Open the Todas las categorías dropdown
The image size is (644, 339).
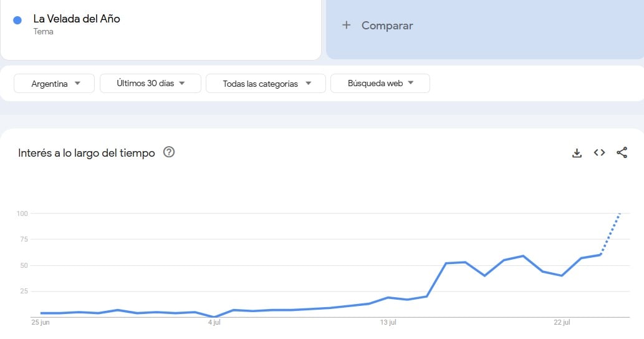[x=266, y=84]
